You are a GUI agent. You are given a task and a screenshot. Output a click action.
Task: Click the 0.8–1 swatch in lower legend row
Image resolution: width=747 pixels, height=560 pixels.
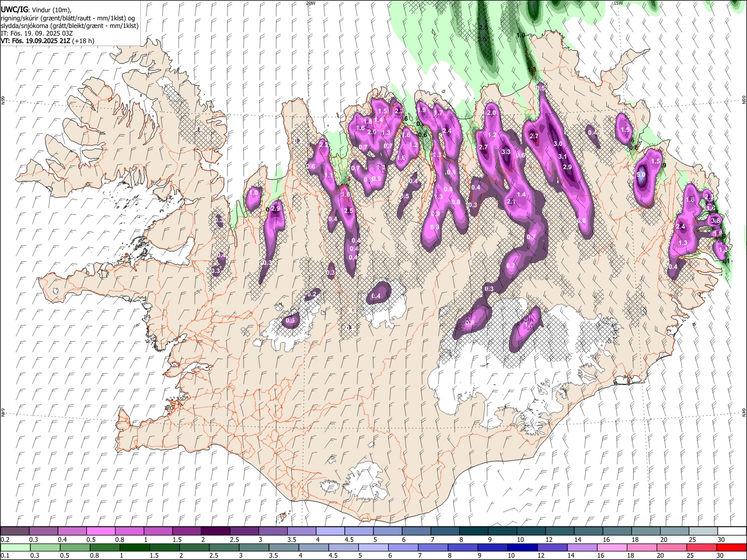105,547
